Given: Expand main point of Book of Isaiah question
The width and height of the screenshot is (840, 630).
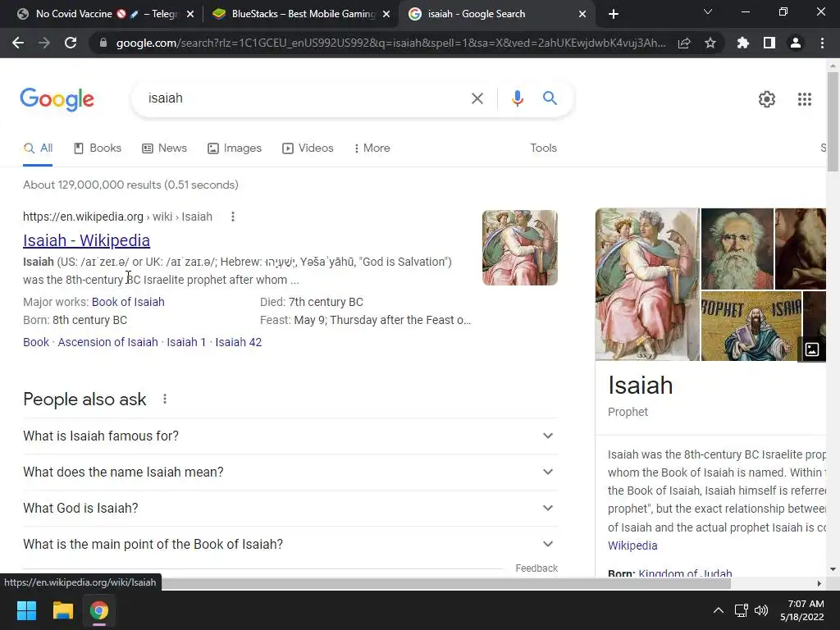Looking at the screenshot, I should pos(290,544).
